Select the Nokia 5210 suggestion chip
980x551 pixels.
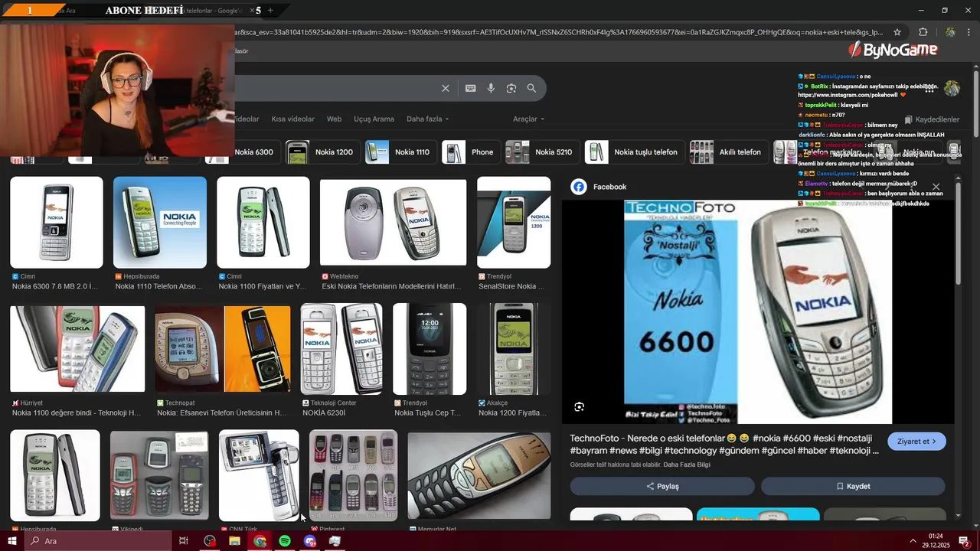click(542, 152)
